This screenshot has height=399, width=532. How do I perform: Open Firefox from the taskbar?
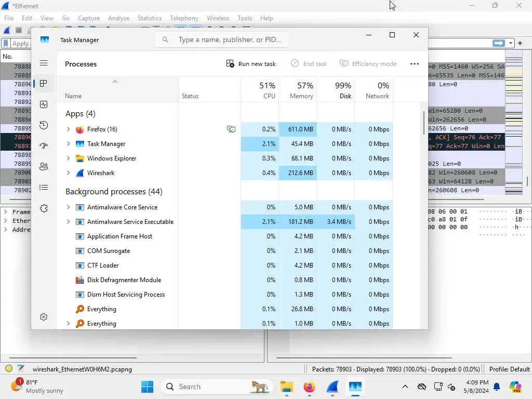pos(309,387)
